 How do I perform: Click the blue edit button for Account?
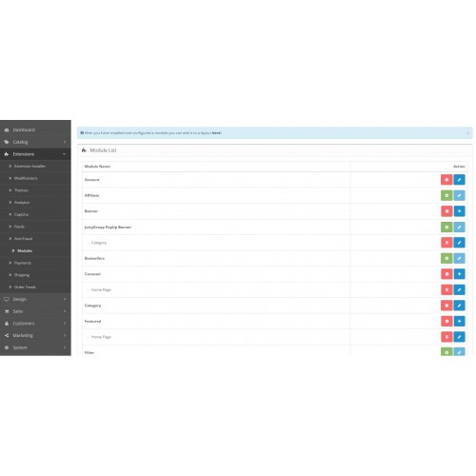[459, 180]
